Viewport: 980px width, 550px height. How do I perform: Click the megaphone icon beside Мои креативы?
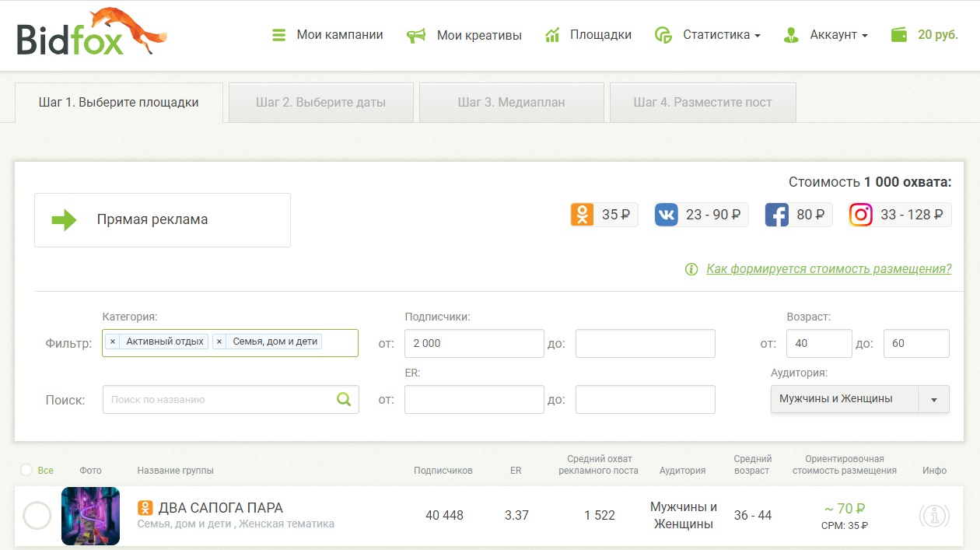(x=416, y=35)
